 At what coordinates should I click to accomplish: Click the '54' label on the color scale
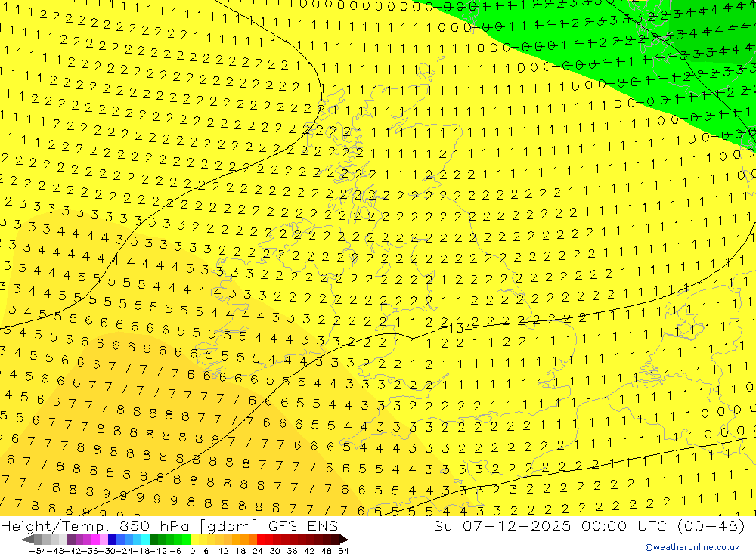(x=343, y=551)
